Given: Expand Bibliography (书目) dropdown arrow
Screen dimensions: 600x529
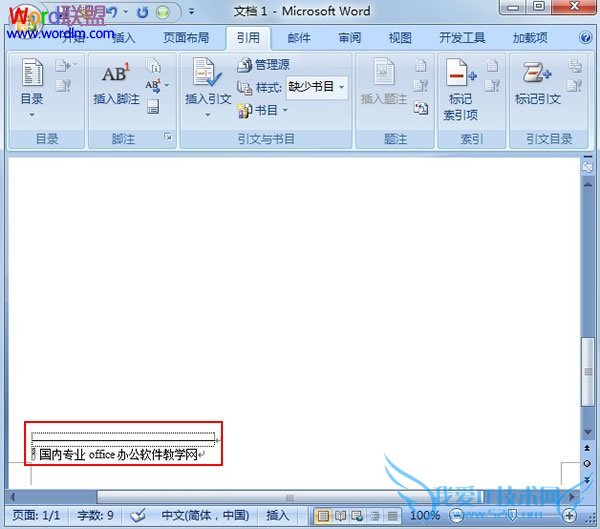Looking at the screenshot, I should [x=285, y=110].
